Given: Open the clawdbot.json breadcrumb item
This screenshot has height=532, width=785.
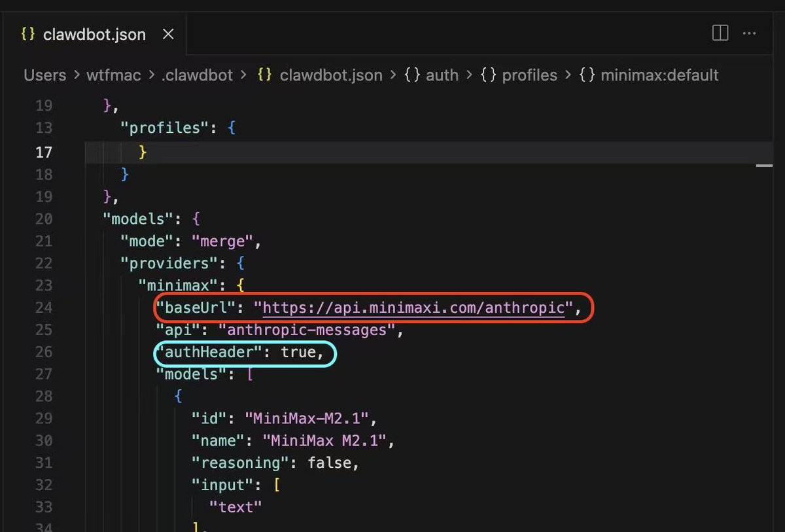Looking at the screenshot, I should pos(331,75).
